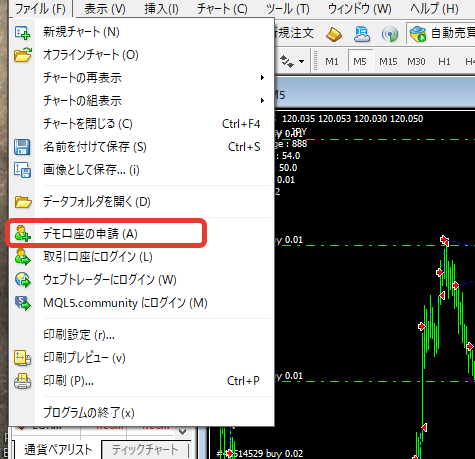Click the MQL5 community login icon
475x459 pixels.
pyautogui.click(x=23, y=303)
